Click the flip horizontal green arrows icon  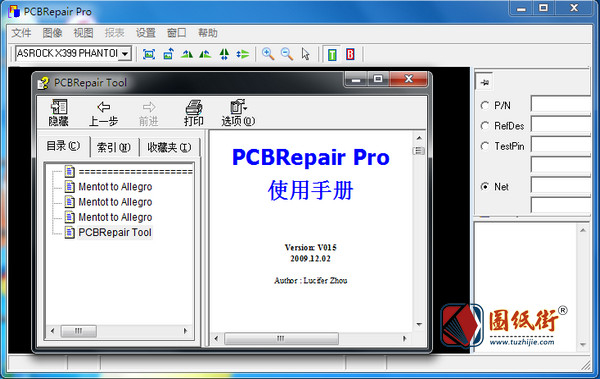[x=224, y=54]
